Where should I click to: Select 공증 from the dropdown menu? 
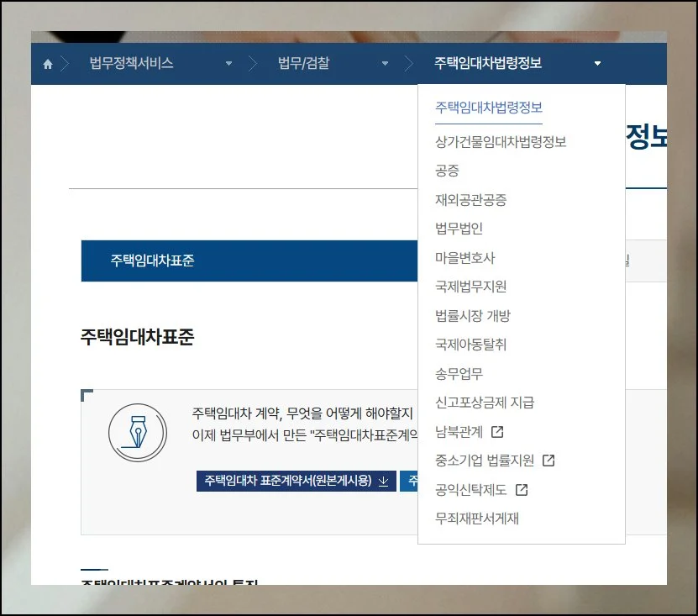tap(447, 171)
